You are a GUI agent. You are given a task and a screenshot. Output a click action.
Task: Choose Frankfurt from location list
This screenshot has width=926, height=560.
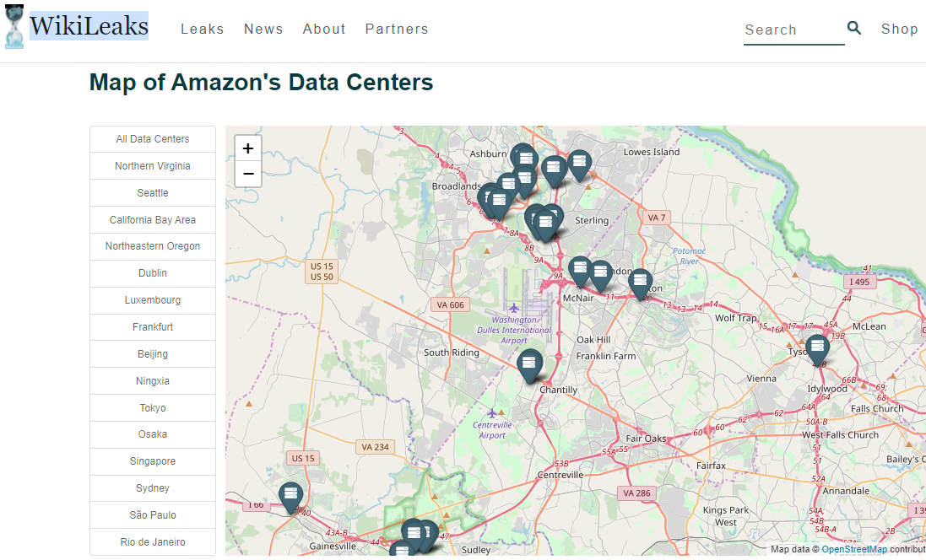coord(153,327)
